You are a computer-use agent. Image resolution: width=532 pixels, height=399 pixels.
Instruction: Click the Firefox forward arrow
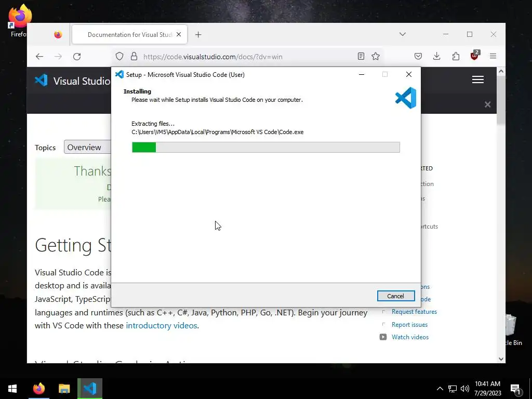click(58, 57)
